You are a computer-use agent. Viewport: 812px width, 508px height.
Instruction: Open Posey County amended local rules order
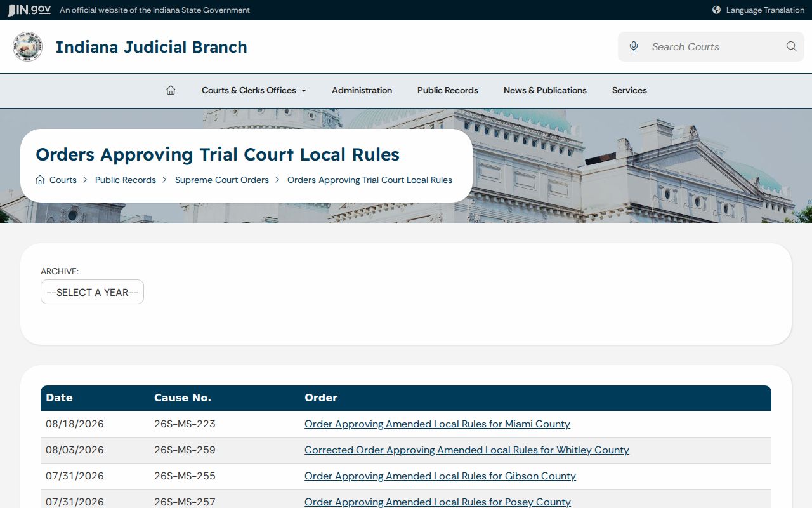tap(438, 502)
